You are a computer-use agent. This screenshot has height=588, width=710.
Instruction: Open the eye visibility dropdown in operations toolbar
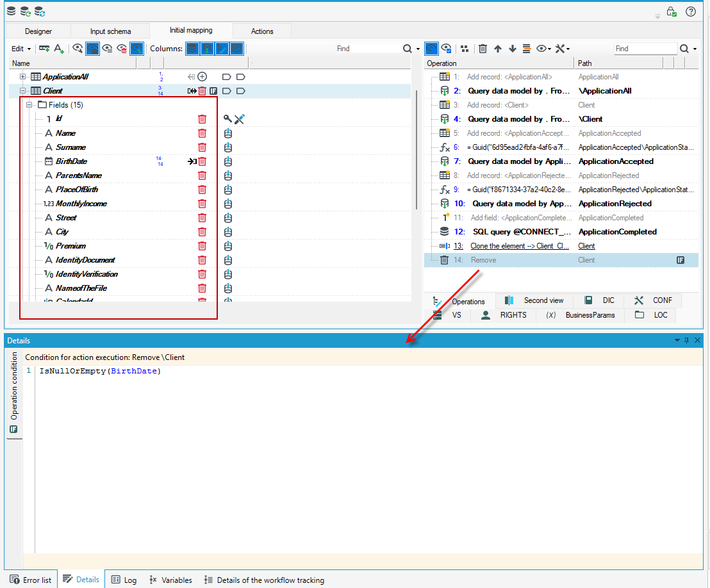543,49
